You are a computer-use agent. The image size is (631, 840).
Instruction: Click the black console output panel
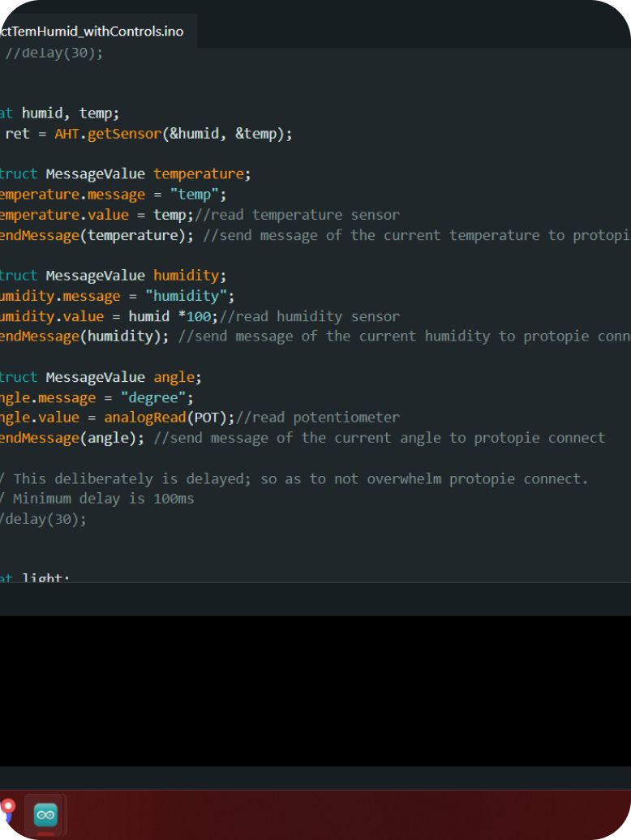[315, 689]
